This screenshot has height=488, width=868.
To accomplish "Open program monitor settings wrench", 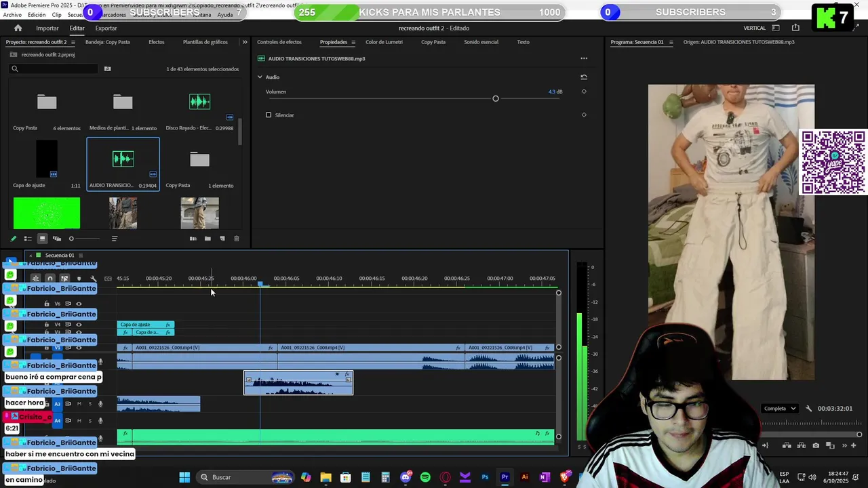I will (808, 409).
